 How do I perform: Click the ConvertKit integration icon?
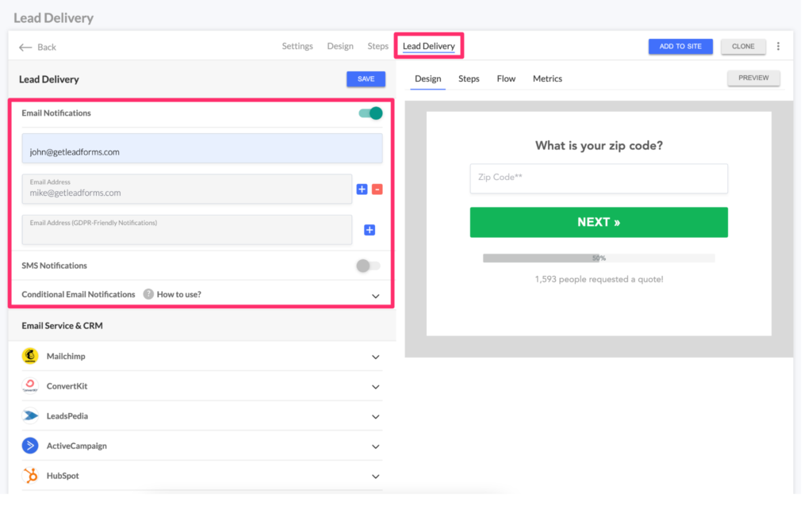(30, 386)
